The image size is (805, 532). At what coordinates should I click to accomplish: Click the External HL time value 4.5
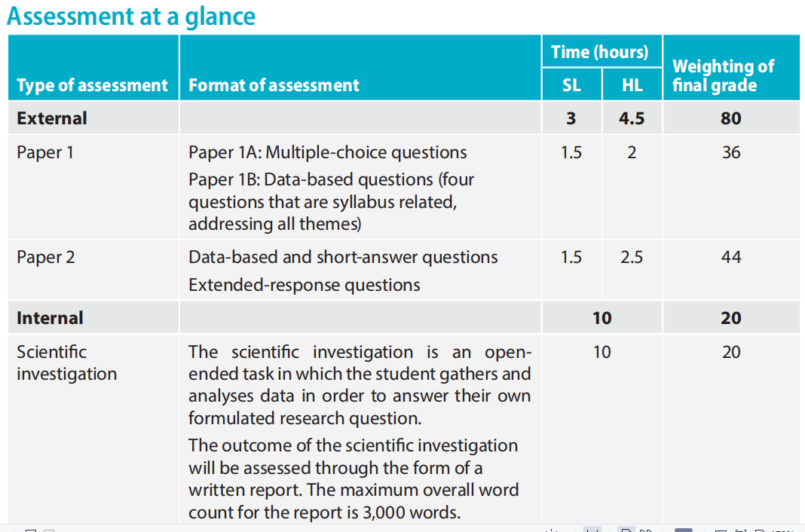[x=632, y=118]
